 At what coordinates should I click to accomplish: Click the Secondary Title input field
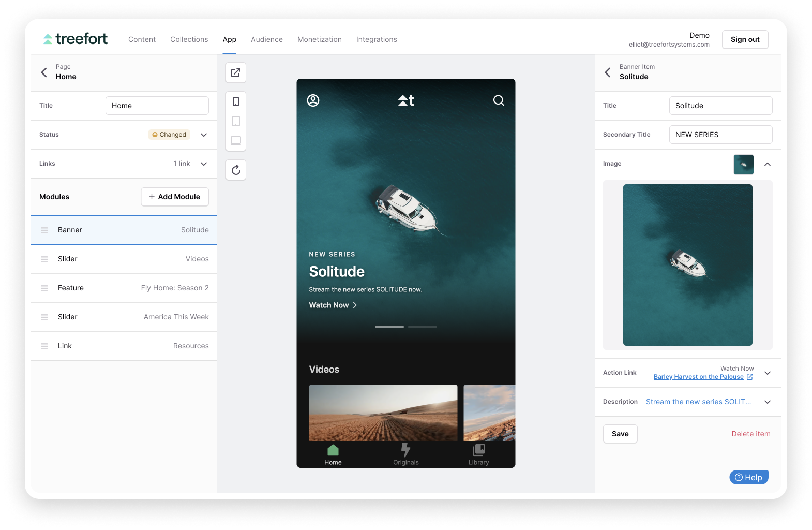point(720,135)
